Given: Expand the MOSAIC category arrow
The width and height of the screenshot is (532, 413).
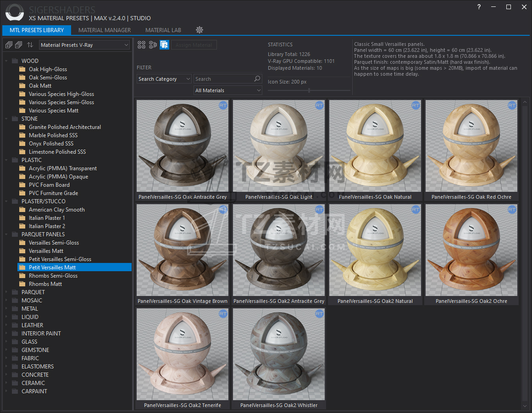Looking at the screenshot, I should [x=6, y=300].
